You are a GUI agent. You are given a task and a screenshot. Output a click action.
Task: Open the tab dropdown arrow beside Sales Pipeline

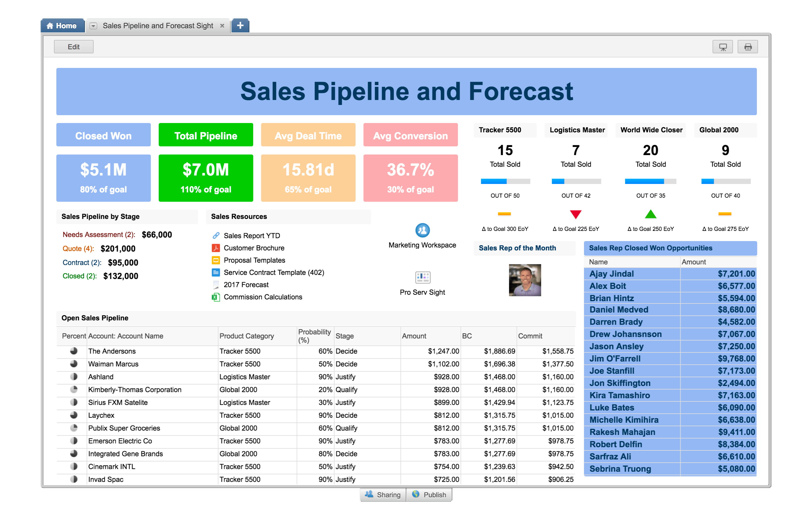[93, 26]
